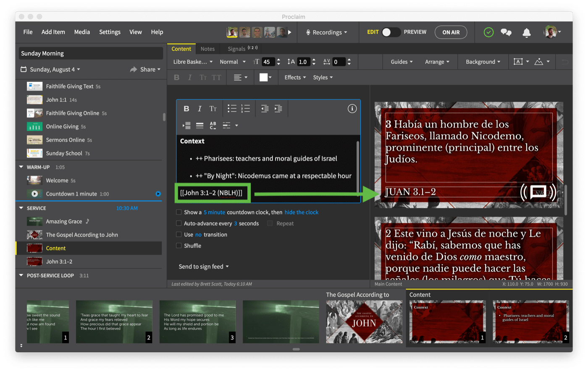
Task: Click the ON AIR button
Action: 451,32
